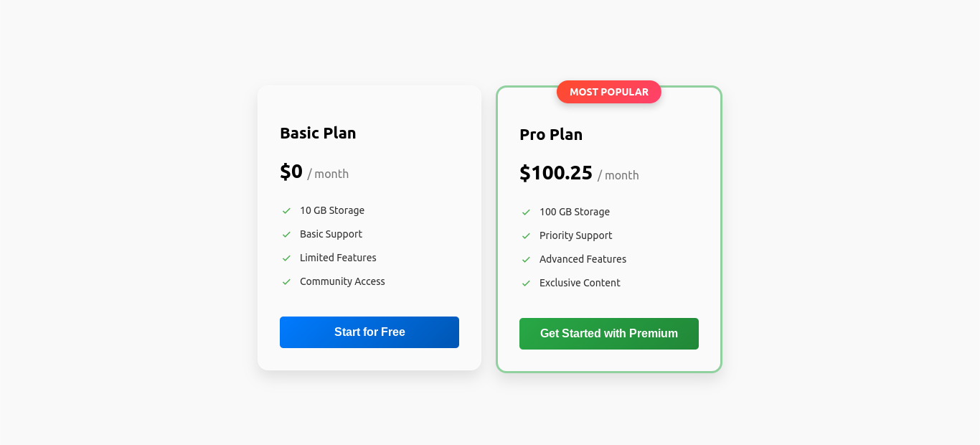
Task: Click the checkmark beside Exclusive Content
Action: pyautogui.click(x=525, y=283)
